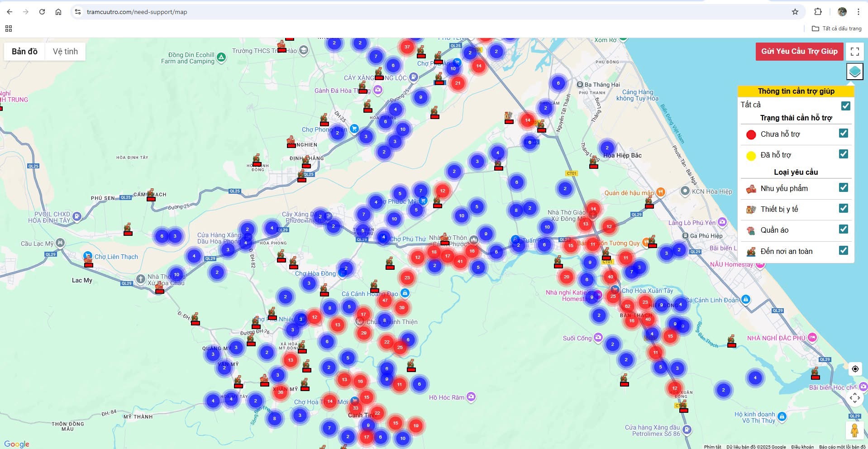Click the red cluster marker numbered 62
Screen dimensions: 868x449
[x=627, y=306]
